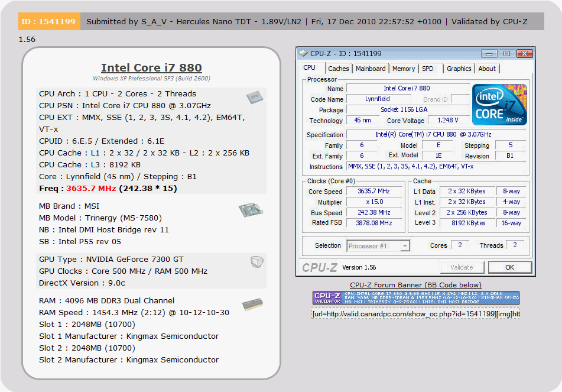Minimize the CPU-Z window

click(x=489, y=54)
